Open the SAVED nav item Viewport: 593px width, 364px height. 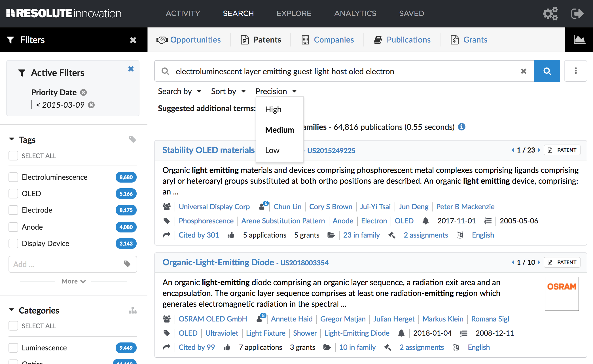pyautogui.click(x=412, y=13)
